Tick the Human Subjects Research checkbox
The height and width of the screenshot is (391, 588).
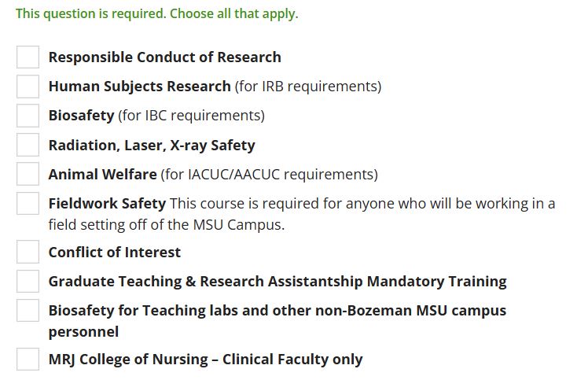[28, 87]
